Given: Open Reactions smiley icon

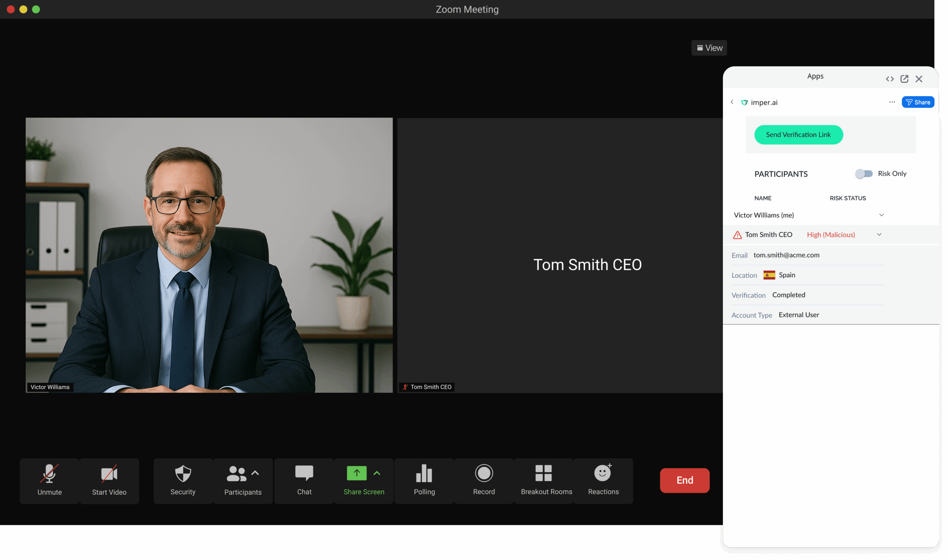Looking at the screenshot, I should (602, 473).
